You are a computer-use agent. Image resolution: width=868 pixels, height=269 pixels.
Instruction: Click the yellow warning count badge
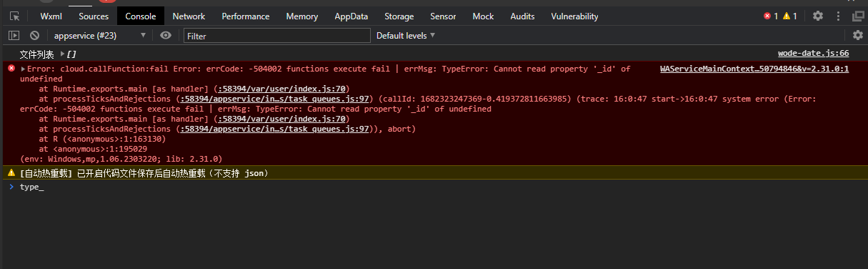pyautogui.click(x=790, y=16)
